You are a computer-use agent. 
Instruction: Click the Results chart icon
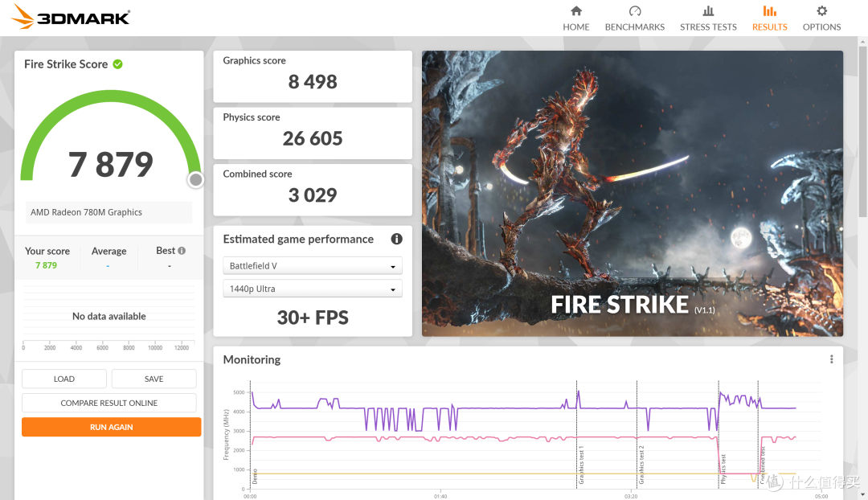coord(769,11)
